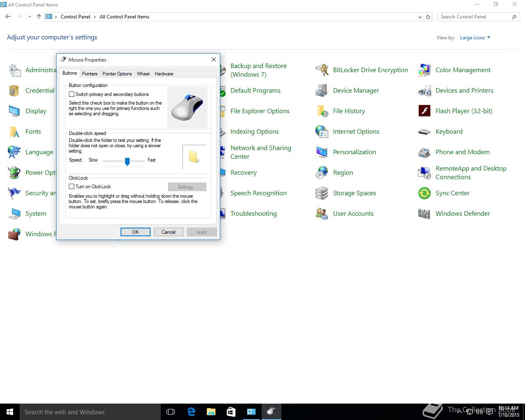
Task: Open the recent locations dropdown arrow
Action: [30, 17]
